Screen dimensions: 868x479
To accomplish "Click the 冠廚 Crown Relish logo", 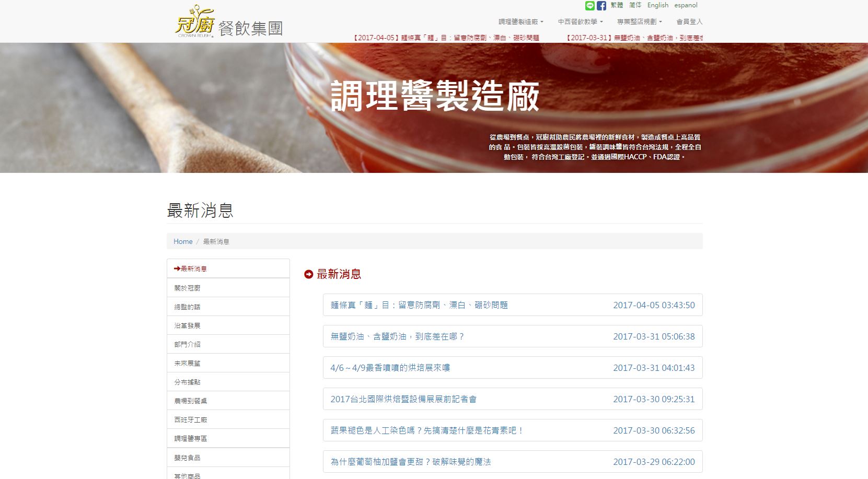I will point(195,22).
